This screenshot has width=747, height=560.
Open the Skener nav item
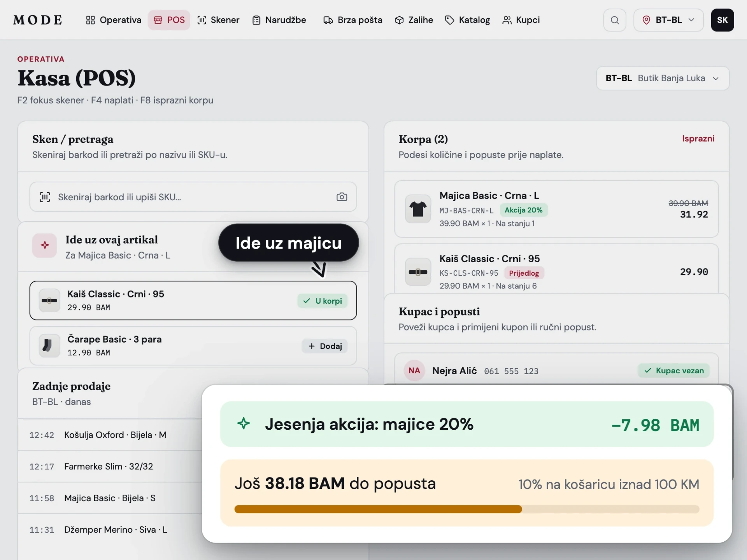click(218, 20)
